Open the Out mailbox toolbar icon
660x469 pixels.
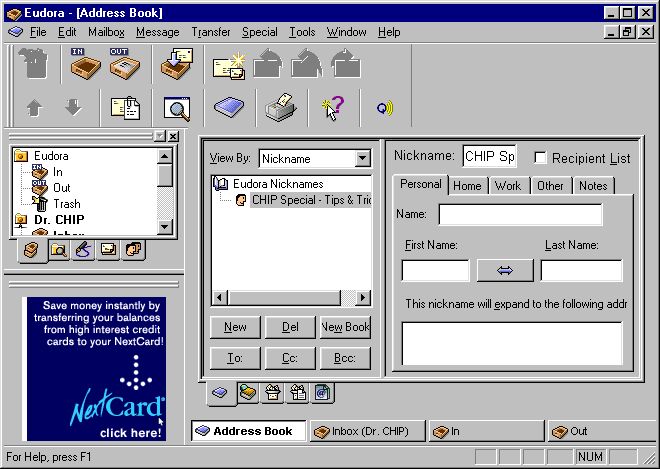125,64
